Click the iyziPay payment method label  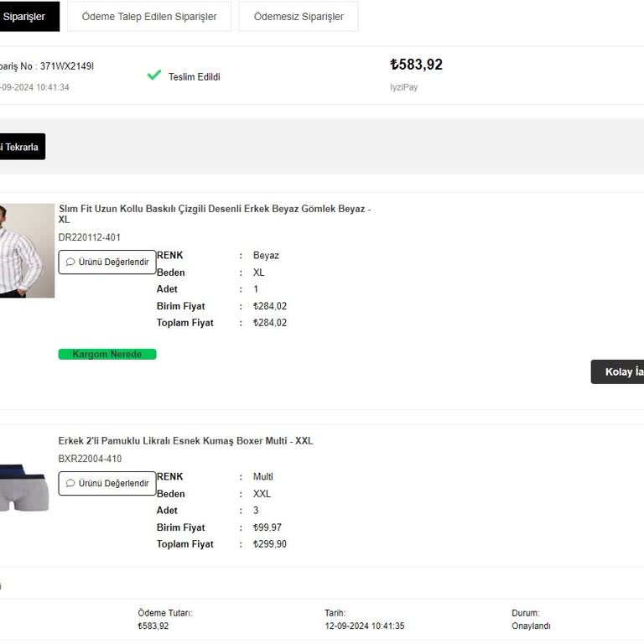coord(403,87)
